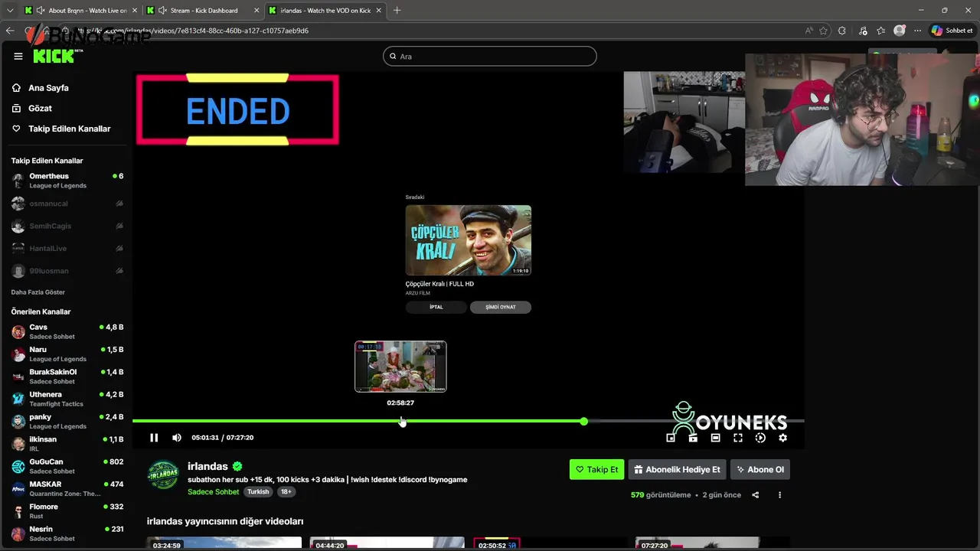Image resolution: width=980 pixels, height=551 pixels.
Task: Pause the video playback
Action: (x=154, y=438)
